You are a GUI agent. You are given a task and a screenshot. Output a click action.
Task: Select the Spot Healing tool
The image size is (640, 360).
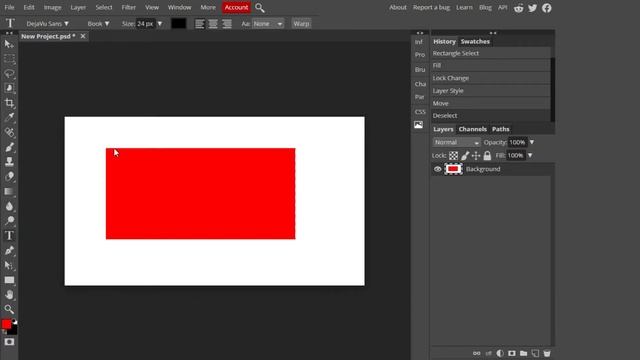[9, 132]
